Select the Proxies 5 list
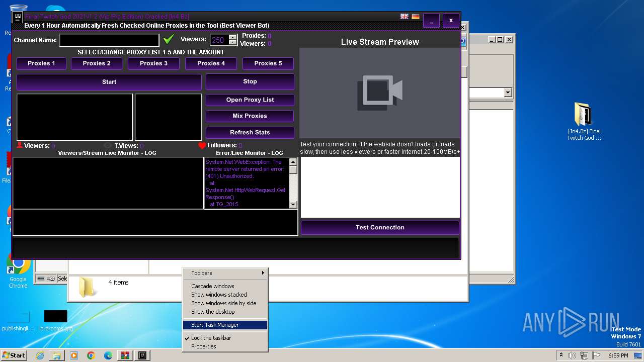 point(268,63)
